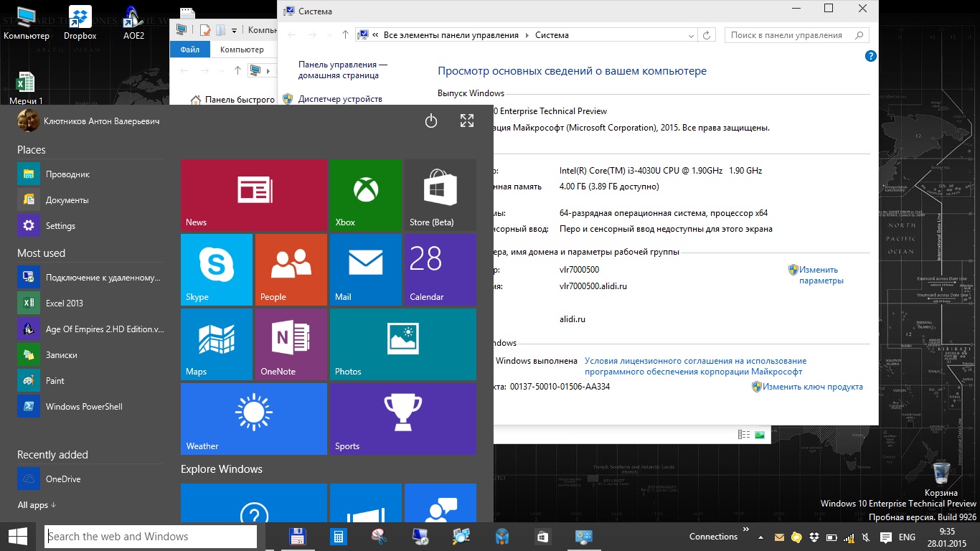Click Изменить ключ продукта link

812,386
